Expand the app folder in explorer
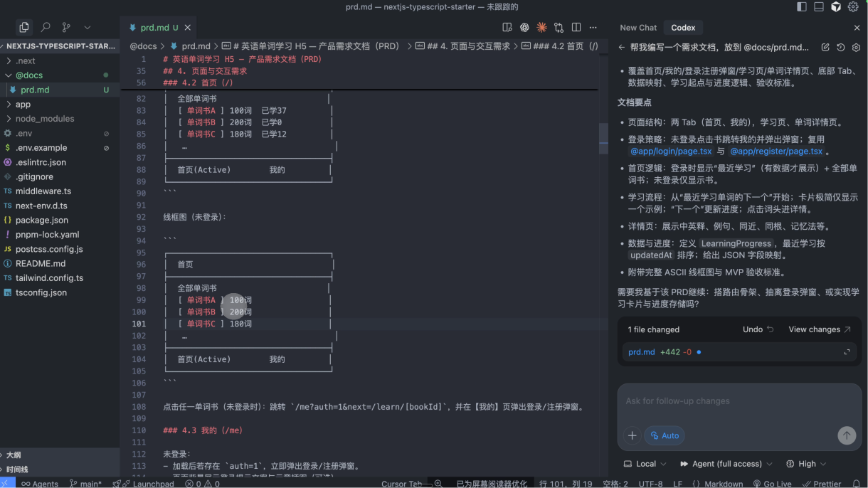This screenshot has width=868, height=488. pos(23,104)
